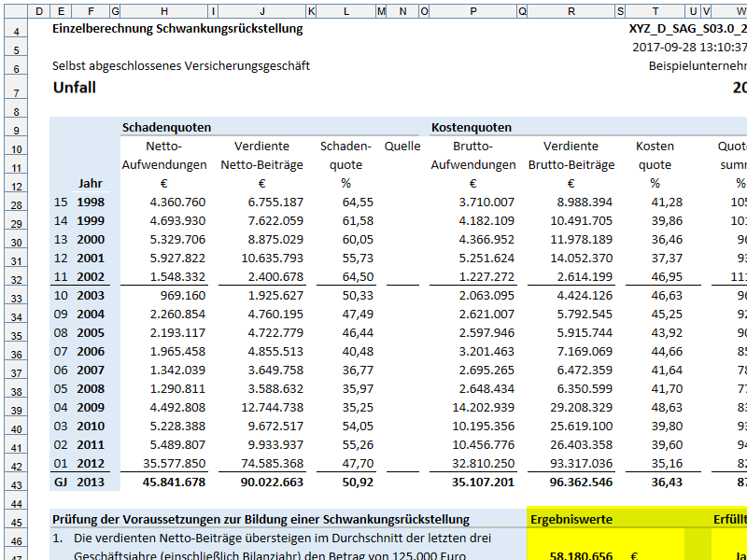This screenshot has height=560, width=747.
Task: Select the column J header
Action: pos(262,11)
